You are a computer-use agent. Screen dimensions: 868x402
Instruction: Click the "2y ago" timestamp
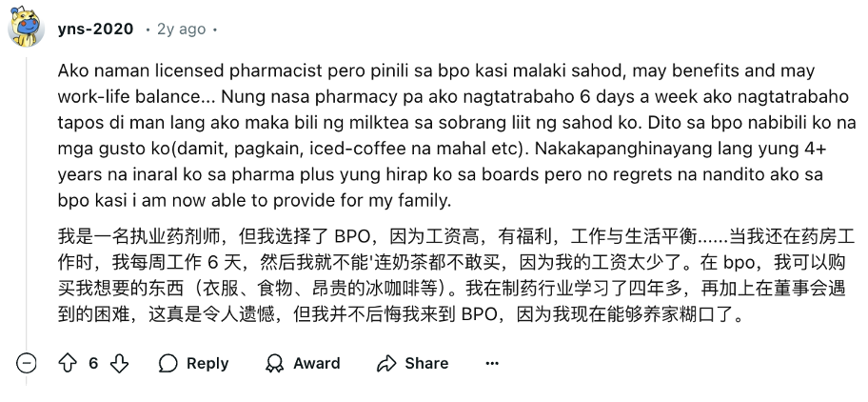point(181,30)
